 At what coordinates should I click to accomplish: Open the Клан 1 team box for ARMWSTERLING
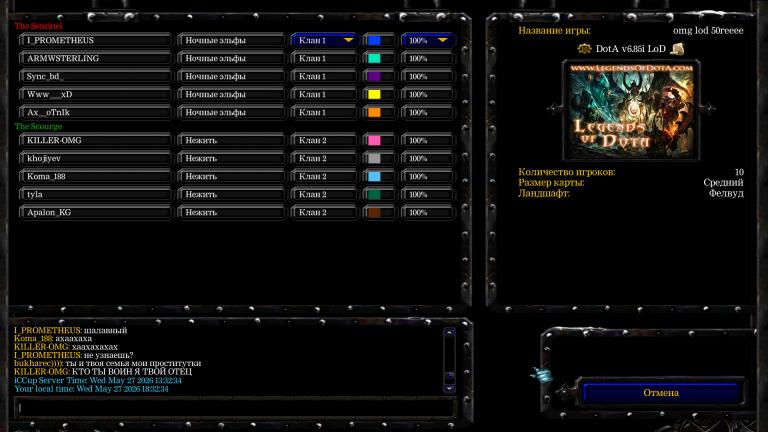point(324,58)
